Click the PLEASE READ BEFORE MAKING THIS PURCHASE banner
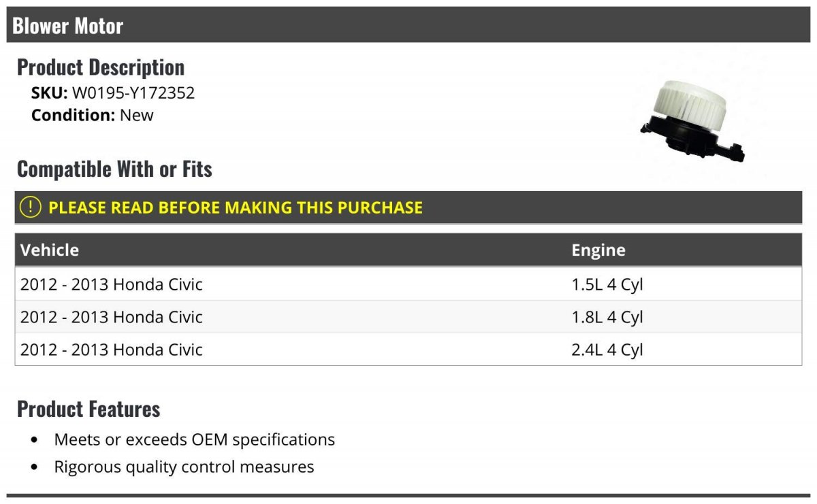Screen dimensions: 817x504 pos(408,207)
